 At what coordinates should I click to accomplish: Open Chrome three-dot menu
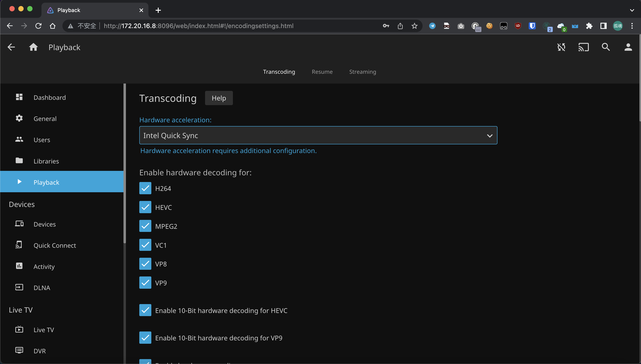click(x=632, y=26)
